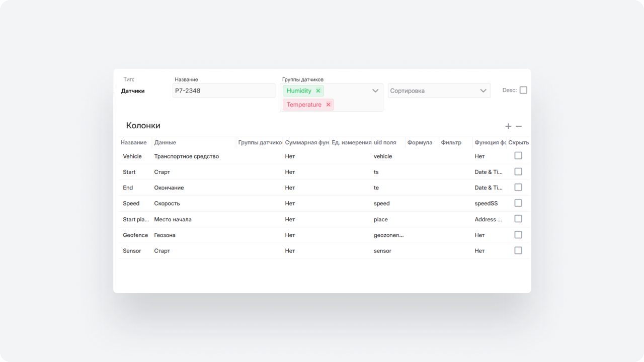Click the Название input field with P7-2348
Screen dimensions: 644x362
(223, 91)
